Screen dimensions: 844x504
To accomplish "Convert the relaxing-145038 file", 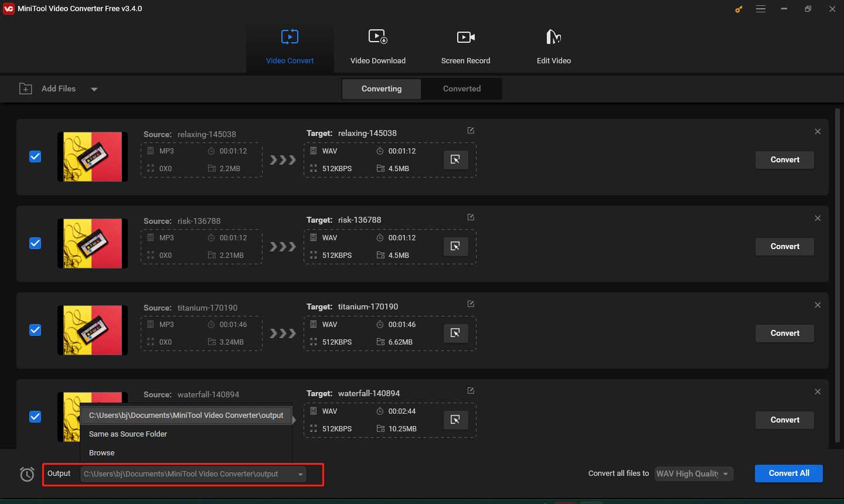I will (785, 159).
